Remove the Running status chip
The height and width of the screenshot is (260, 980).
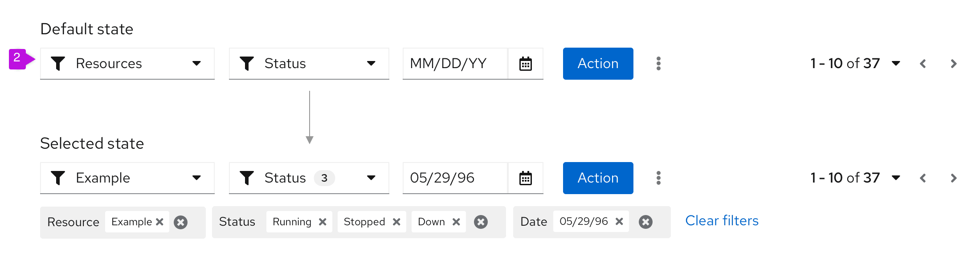[x=323, y=222]
